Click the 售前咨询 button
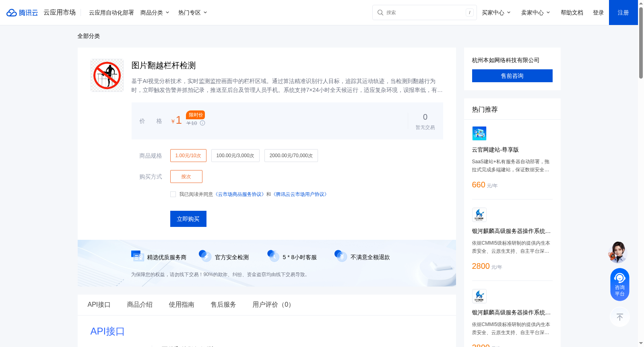Screen dimensions: 644x347 [x=512, y=76]
